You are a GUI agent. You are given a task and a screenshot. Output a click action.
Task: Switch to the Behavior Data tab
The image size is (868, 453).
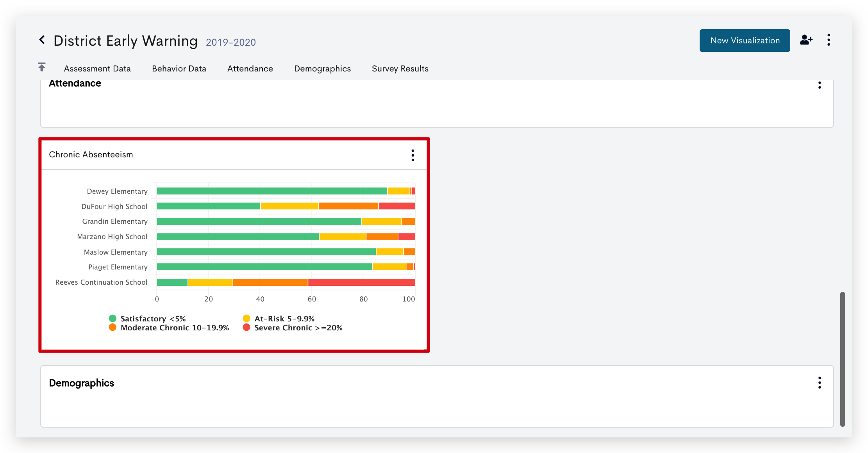pyautogui.click(x=179, y=69)
